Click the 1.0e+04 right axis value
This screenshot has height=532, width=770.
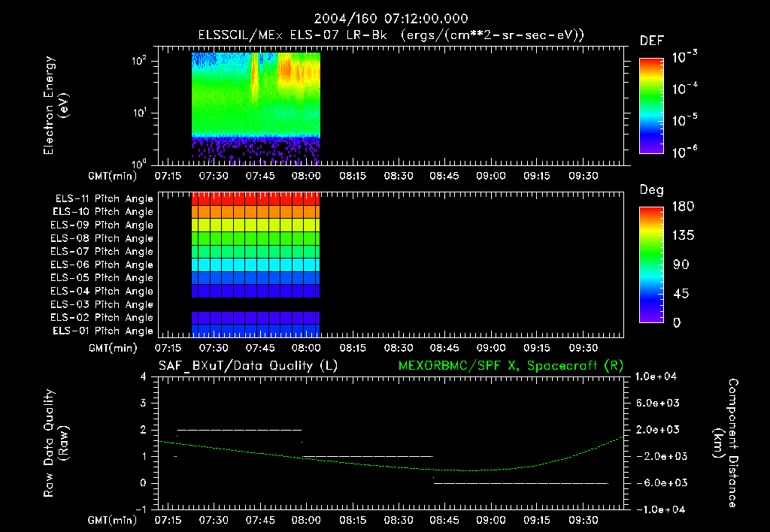click(x=656, y=376)
